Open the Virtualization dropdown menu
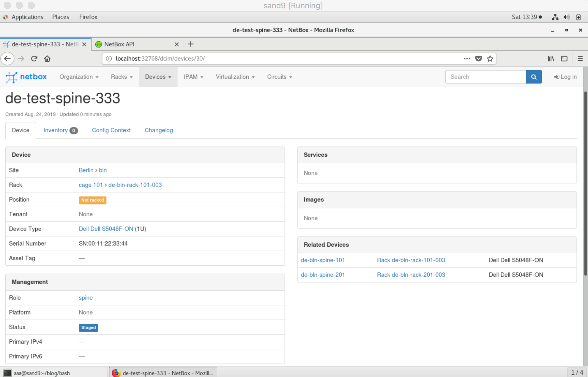This screenshot has height=377, width=588. click(235, 76)
